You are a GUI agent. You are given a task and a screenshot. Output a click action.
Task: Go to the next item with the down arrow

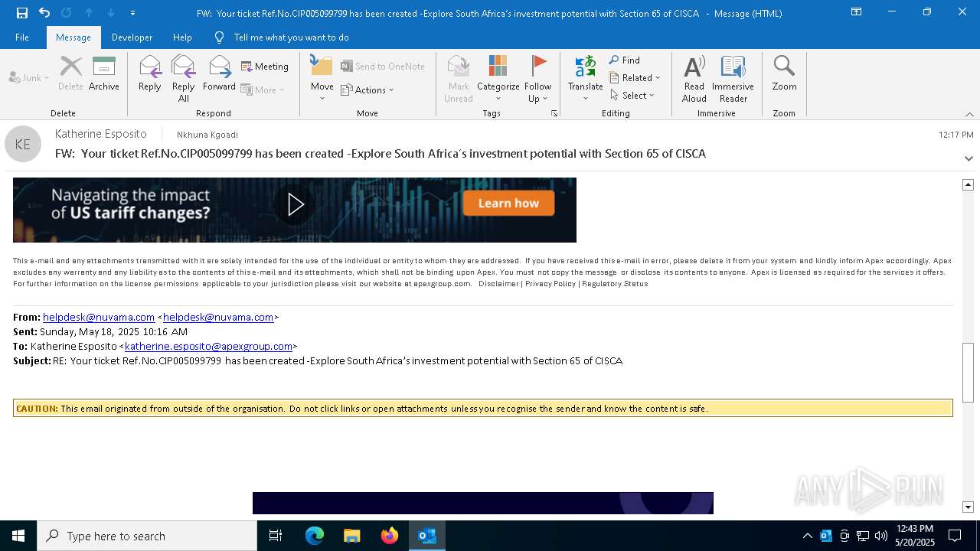(111, 13)
